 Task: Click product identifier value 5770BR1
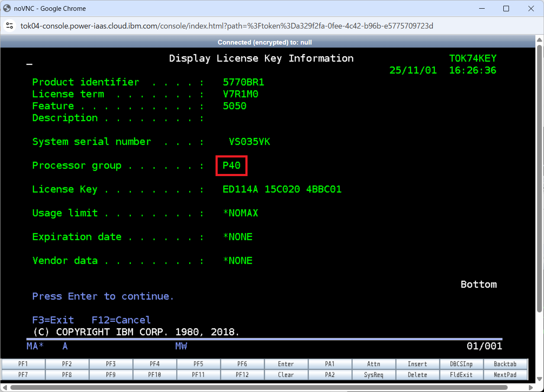244,82
